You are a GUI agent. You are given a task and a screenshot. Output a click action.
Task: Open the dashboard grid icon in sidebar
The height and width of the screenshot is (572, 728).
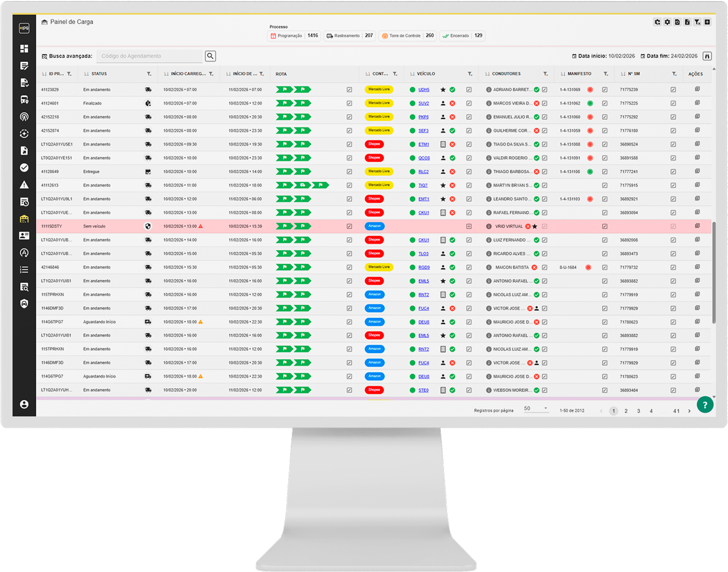tap(24, 48)
